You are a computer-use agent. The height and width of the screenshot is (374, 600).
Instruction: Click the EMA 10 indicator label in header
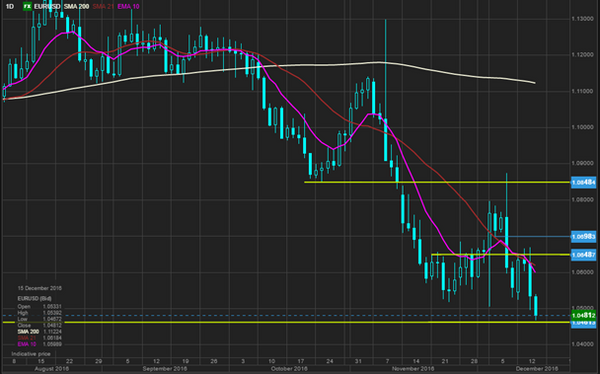click(x=128, y=7)
